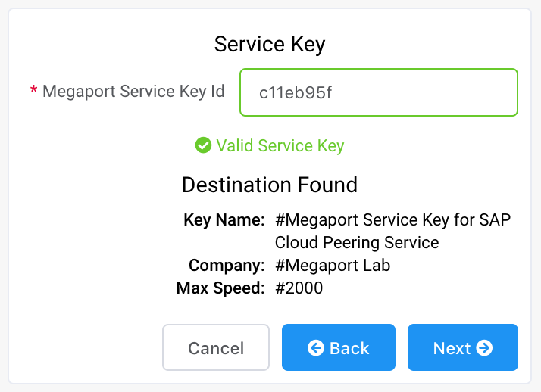Image resolution: width=541 pixels, height=392 pixels.
Task: Click the "Service Key" dialog heading
Action: pos(270,44)
